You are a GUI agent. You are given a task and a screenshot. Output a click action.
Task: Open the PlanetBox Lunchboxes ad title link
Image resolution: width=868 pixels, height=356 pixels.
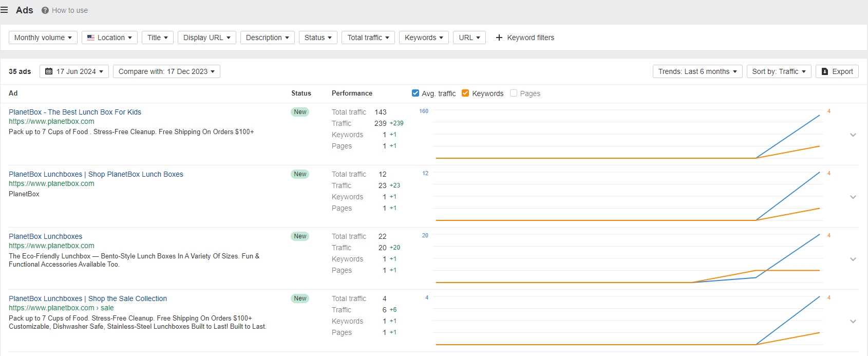coord(46,236)
